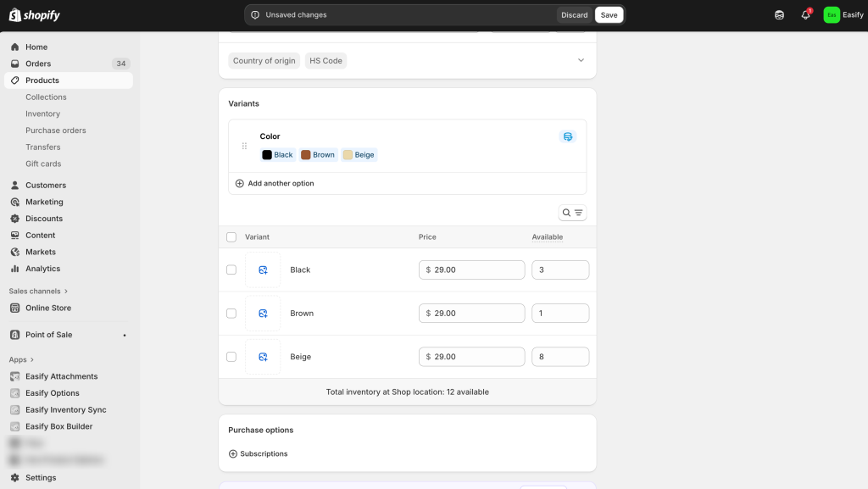
Task: Click the Color option stack icon
Action: click(x=567, y=136)
